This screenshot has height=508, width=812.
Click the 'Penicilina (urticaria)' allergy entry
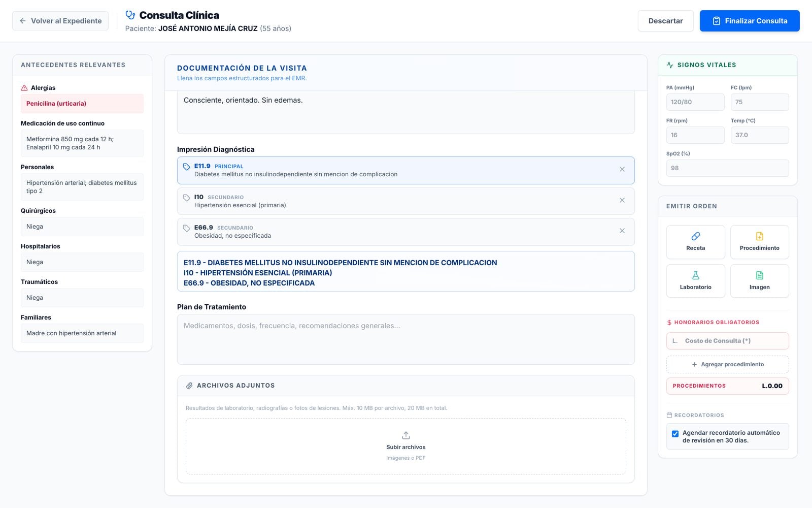click(82, 104)
